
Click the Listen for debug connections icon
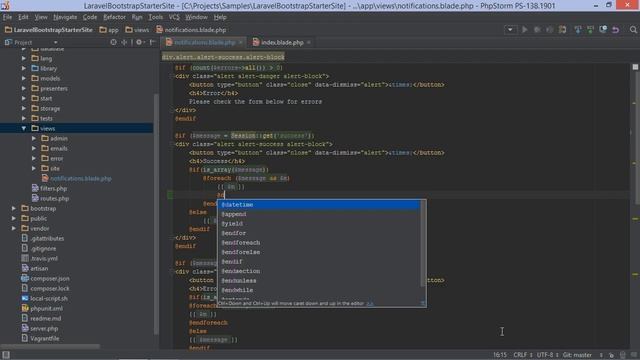click(562, 29)
